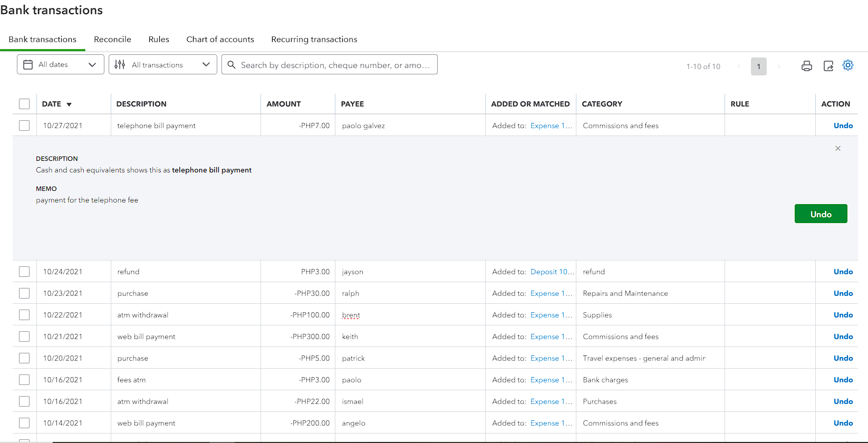Viewport: 868px width, 443px height.
Task: Close the expanded transaction detail panel
Action: 838,148
